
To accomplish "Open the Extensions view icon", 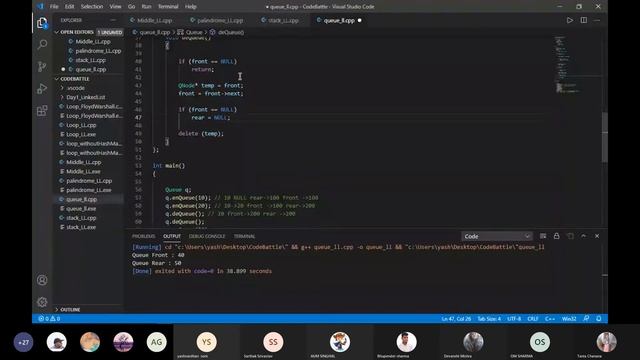I will tap(42, 111).
